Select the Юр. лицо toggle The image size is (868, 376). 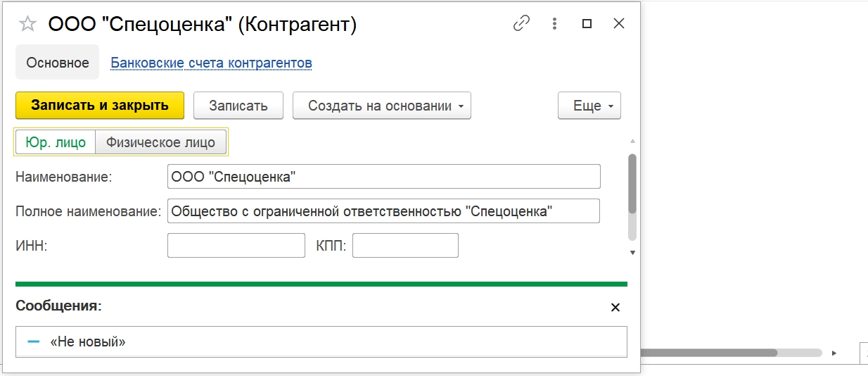click(56, 142)
